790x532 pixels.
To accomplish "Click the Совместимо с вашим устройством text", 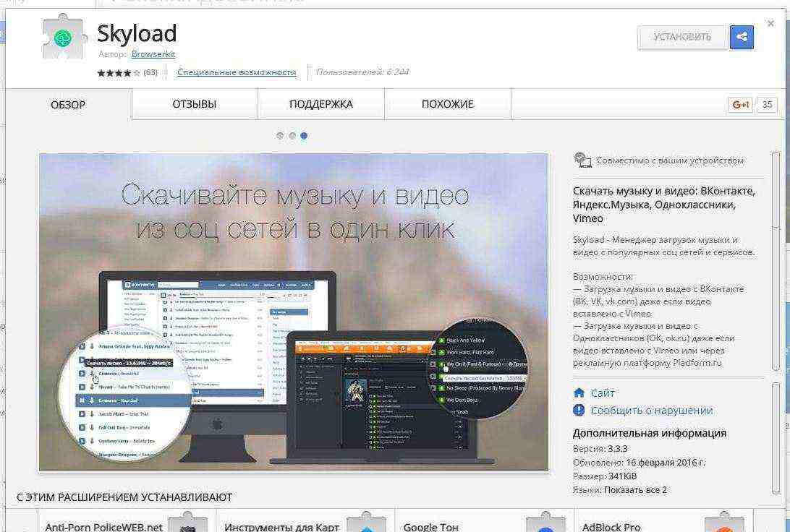I will click(670, 160).
